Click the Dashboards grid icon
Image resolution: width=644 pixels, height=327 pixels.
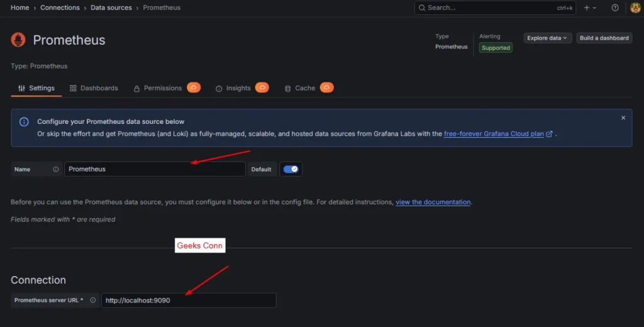click(x=73, y=88)
